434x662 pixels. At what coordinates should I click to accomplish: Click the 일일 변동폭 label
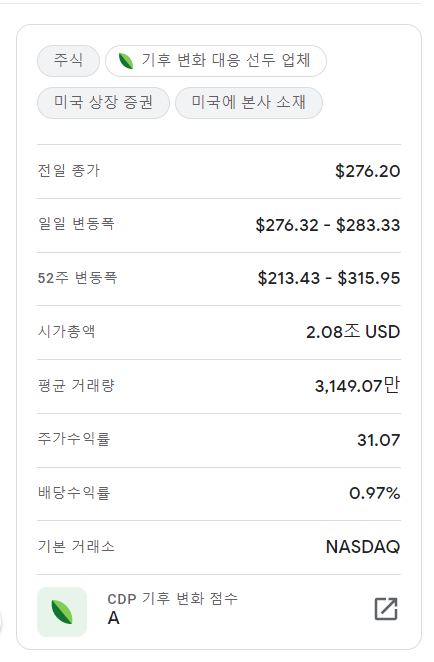(x=76, y=224)
